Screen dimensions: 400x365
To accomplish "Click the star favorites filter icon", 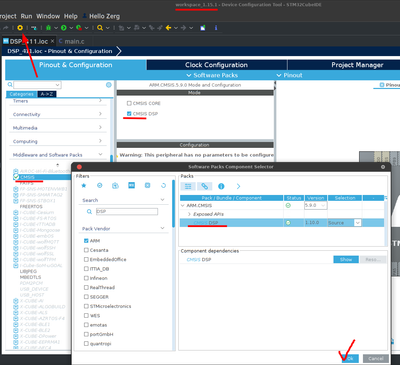I will point(84,185).
